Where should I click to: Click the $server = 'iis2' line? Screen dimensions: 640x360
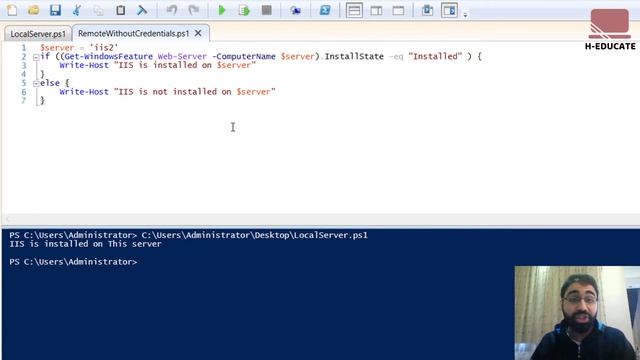[x=79, y=48]
